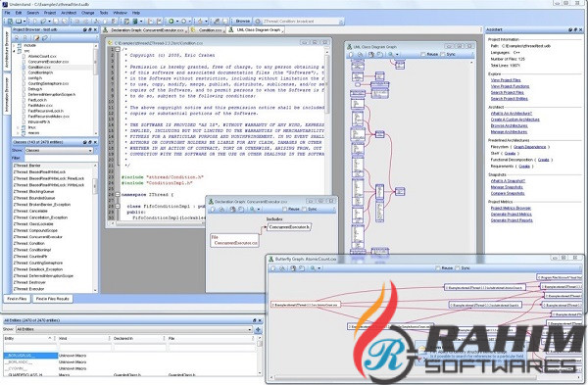Viewport: 588px width, 385px height.
Task: Click the cut scissors icon in main toolbar
Action: pos(96,22)
